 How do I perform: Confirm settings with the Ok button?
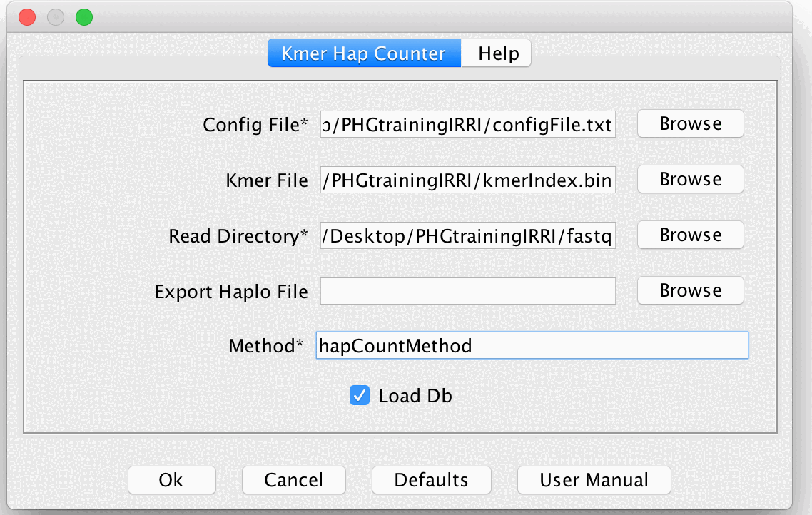tap(171, 479)
